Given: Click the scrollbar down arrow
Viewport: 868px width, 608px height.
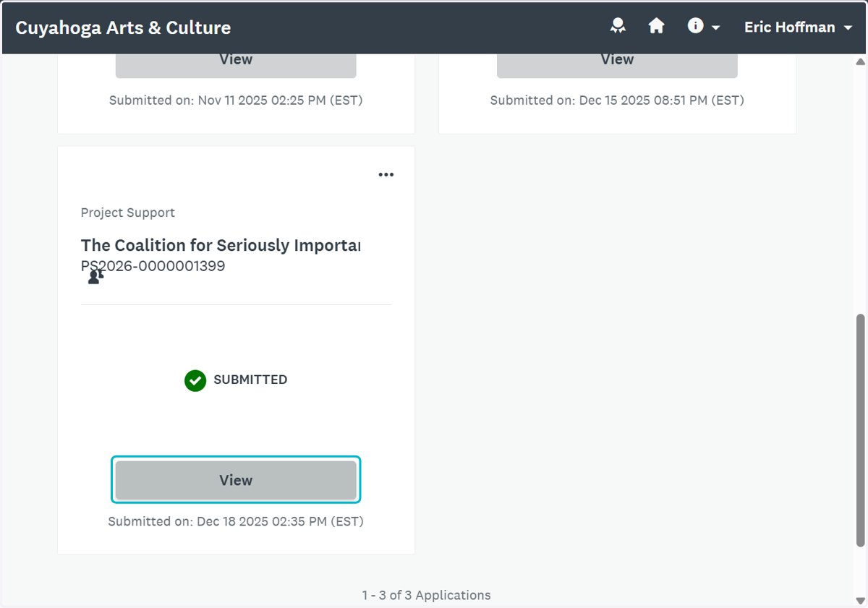Looking at the screenshot, I should pyautogui.click(x=860, y=600).
